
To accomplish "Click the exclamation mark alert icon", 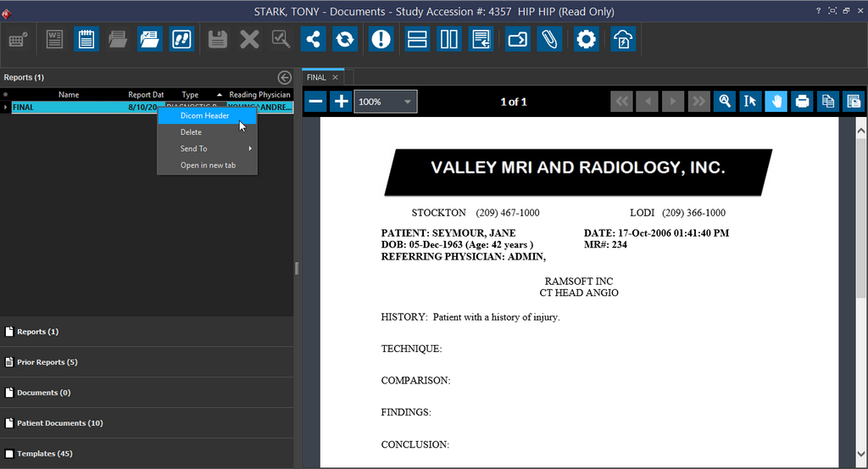I will click(x=381, y=39).
